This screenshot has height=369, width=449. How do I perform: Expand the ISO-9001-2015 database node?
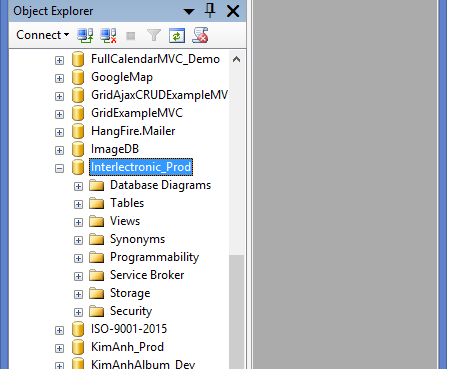(59, 330)
